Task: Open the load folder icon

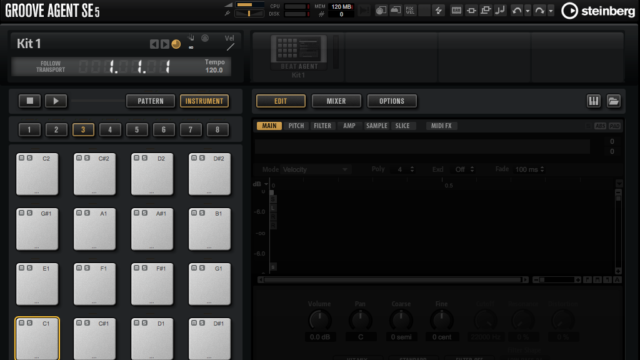Action: [x=613, y=101]
